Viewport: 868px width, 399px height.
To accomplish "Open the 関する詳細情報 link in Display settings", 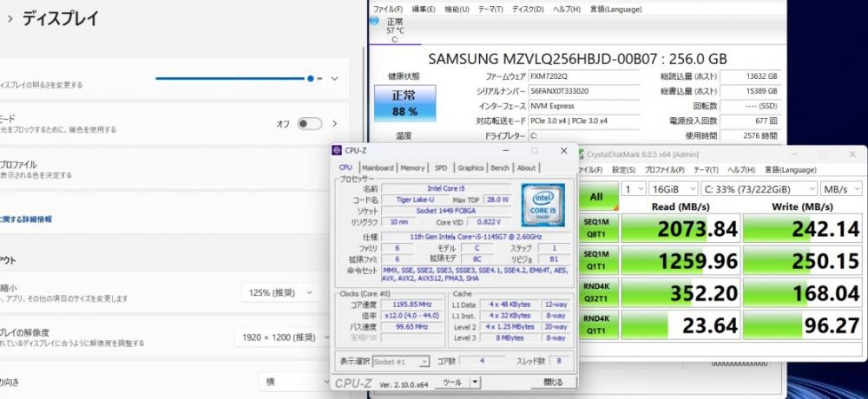I will coord(25,219).
